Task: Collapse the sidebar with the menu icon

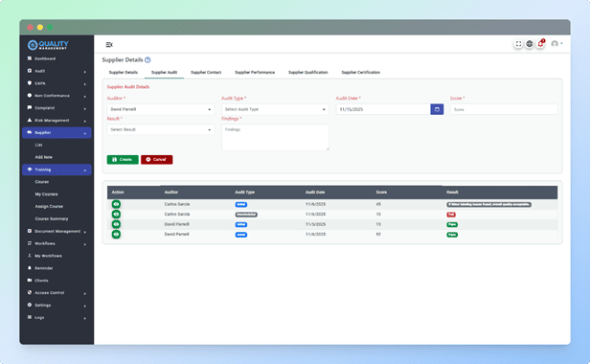Action: [109, 44]
